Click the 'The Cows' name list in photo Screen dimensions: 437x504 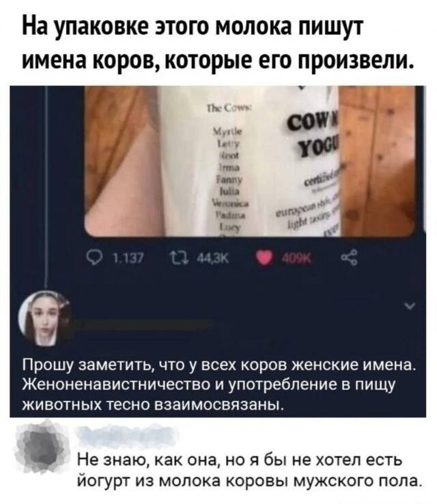(229, 169)
